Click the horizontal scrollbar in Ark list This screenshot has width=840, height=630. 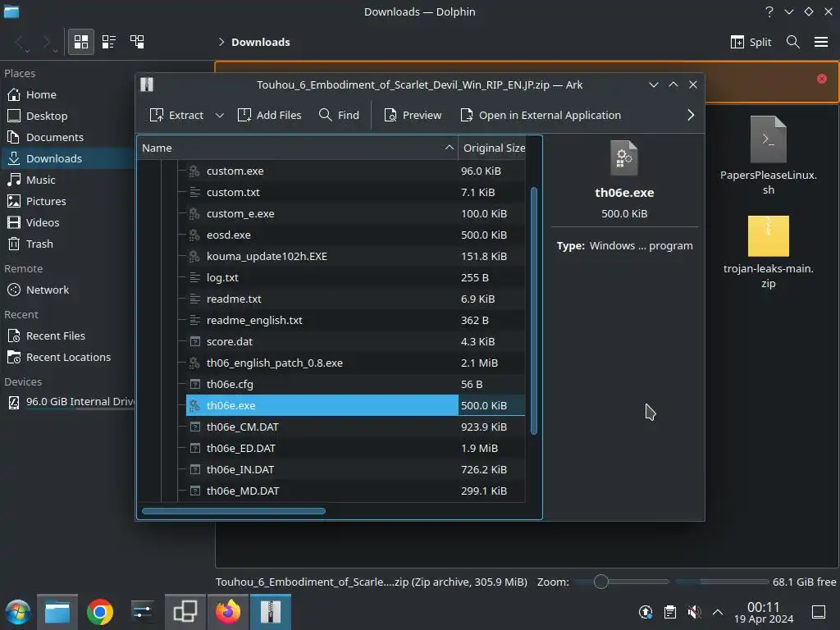(234, 511)
